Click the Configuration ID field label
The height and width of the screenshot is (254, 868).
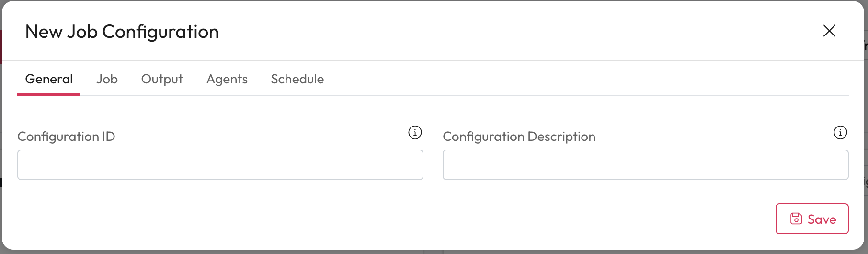click(66, 137)
